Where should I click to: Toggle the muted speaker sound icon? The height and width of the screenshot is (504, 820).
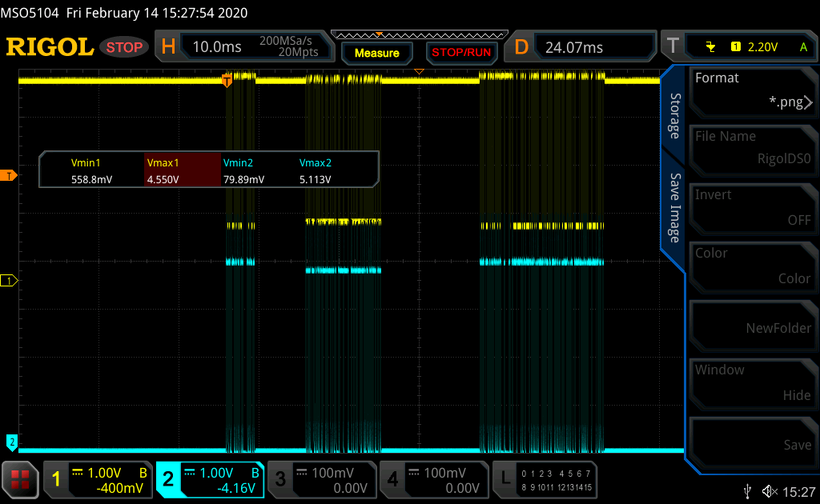click(x=770, y=491)
